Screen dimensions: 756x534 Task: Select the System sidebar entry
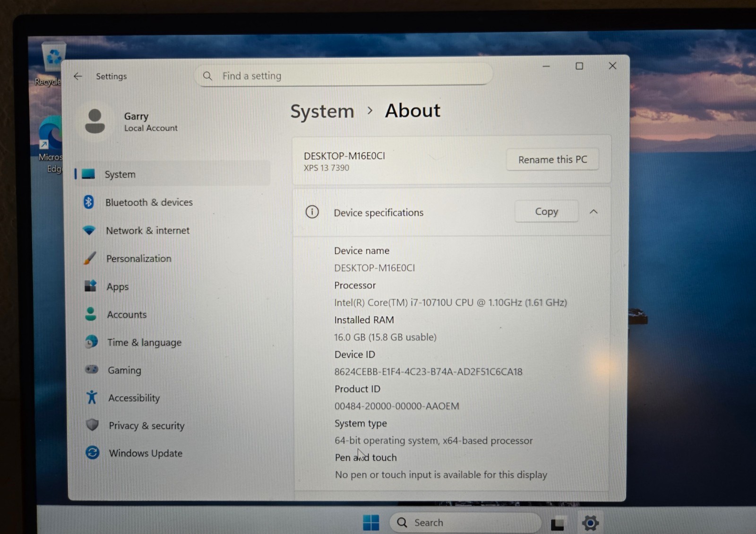(x=172, y=174)
